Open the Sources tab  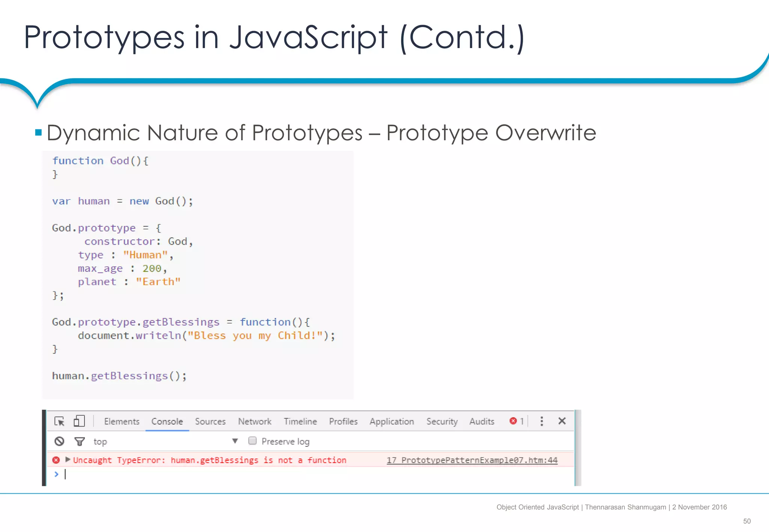[x=210, y=421]
